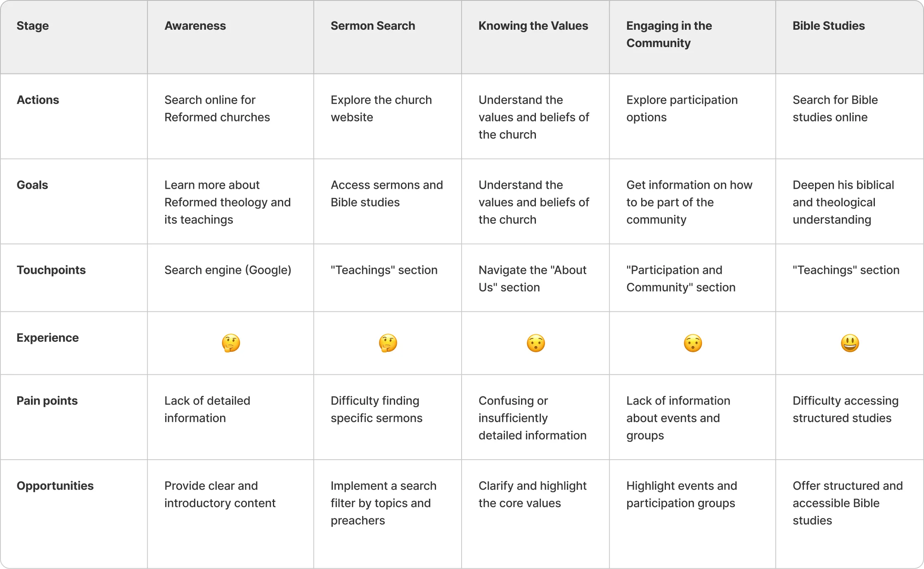This screenshot has height=569, width=924.
Task: Select the Bible Studies column header
Action: click(828, 26)
